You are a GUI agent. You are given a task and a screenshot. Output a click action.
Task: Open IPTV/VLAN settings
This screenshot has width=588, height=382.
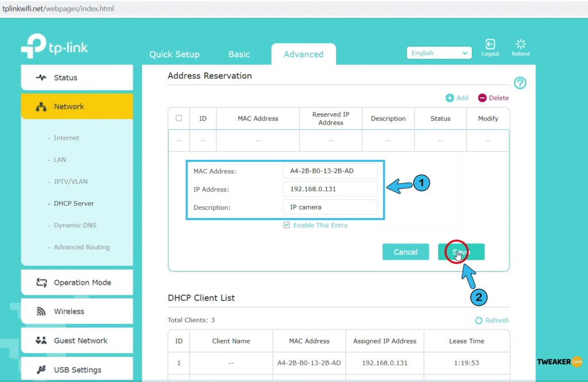click(71, 182)
